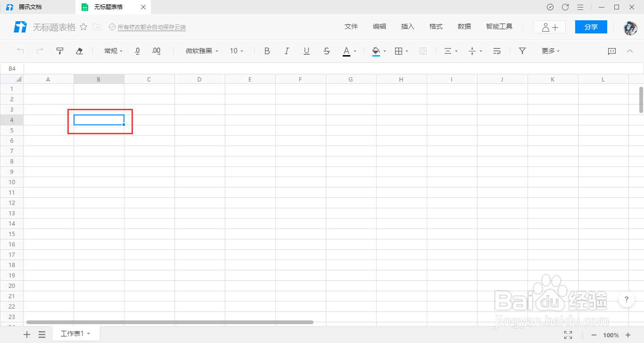Star the document as favorite
This screenshot has width=644, height=343.
coord(83,27)
